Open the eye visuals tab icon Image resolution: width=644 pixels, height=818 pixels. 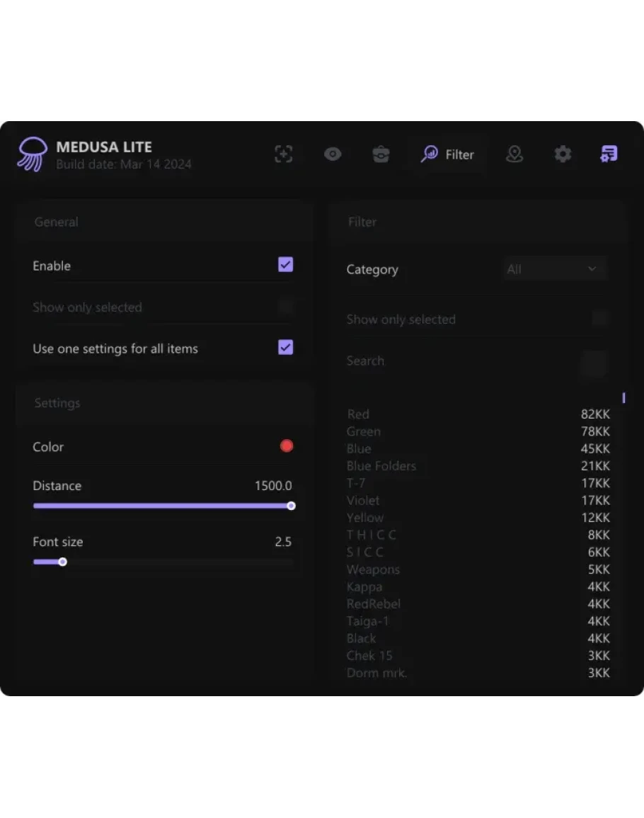[x=333, y=154]
